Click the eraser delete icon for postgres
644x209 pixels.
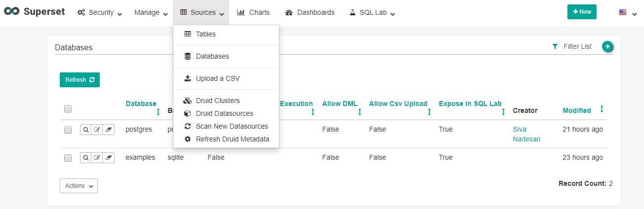click(x=109, y=130)
